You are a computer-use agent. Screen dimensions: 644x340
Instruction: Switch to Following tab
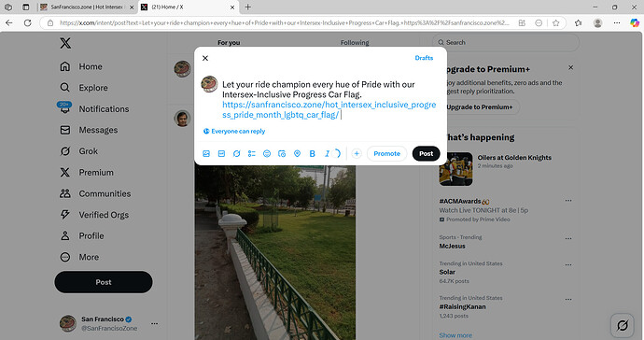[355, 42]
